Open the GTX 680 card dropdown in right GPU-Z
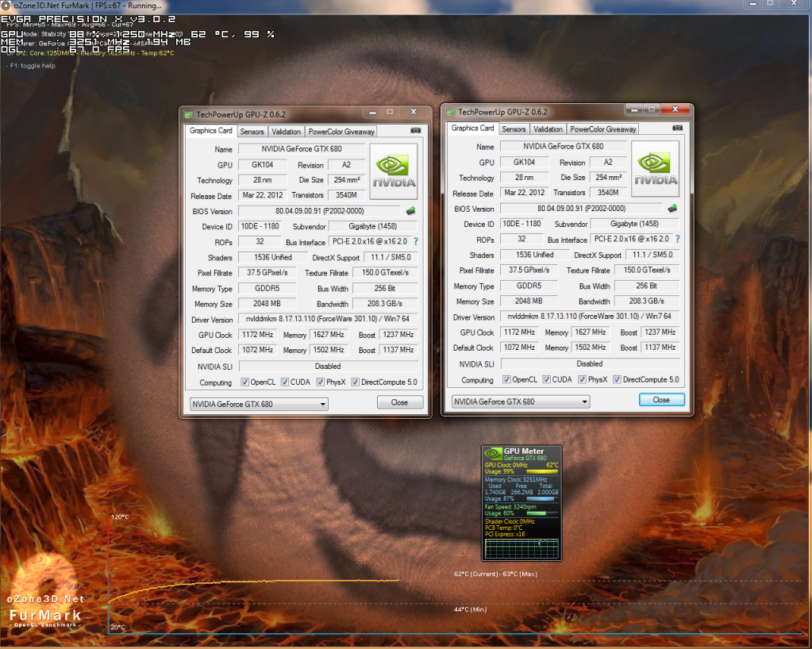Viewport: 812px width, 649px height. (x=521, y=401)
